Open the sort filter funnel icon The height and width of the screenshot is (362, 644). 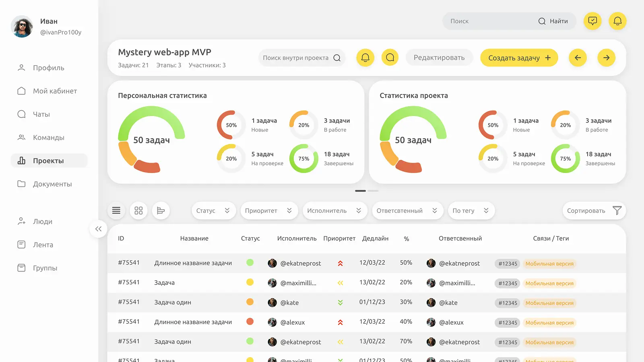(x=618, y=210)
